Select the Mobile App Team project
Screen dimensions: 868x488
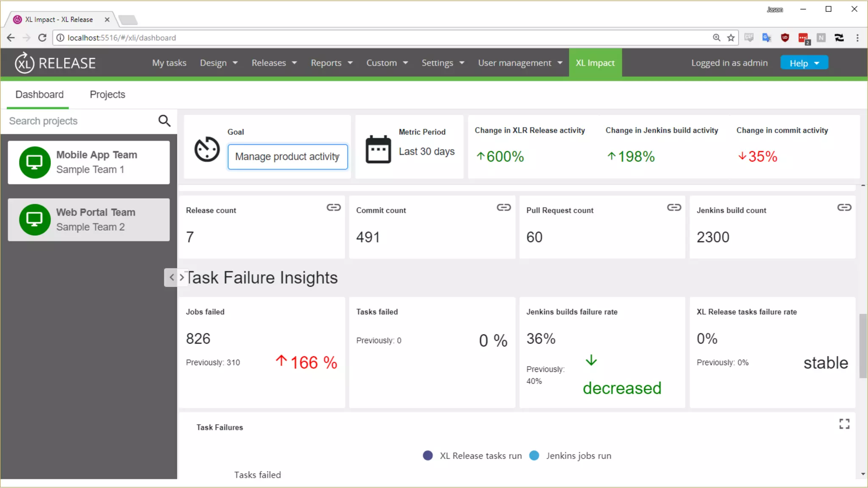[89, 162]
